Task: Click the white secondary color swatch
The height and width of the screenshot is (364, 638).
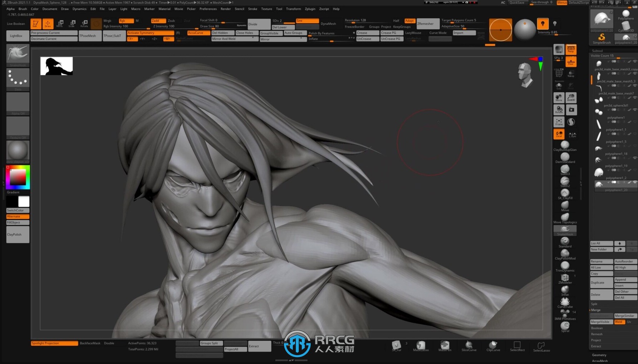Action: (24, 201)
